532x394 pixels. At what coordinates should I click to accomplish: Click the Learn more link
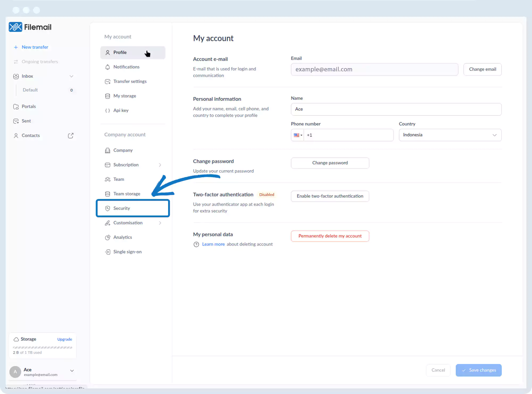(213, 244)
